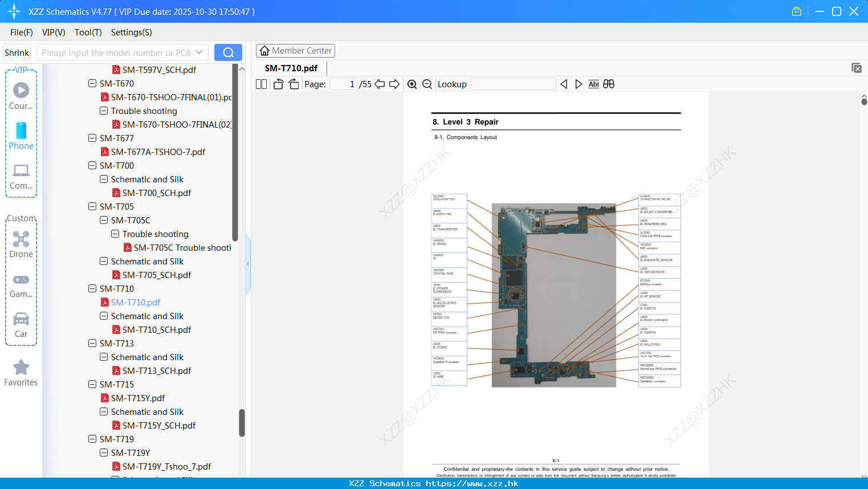
Task: Collapse Trouble shooting under SM-T705C
Action: click(x=115, y=234)
